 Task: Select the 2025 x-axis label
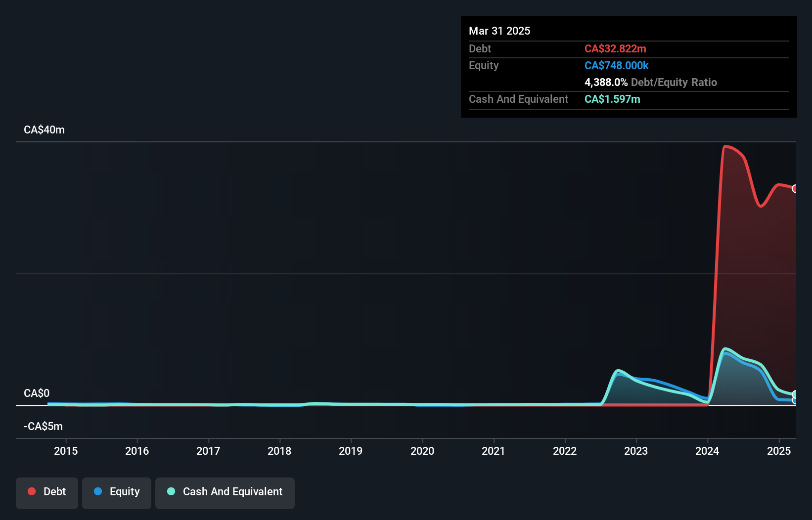coord(779,451)
